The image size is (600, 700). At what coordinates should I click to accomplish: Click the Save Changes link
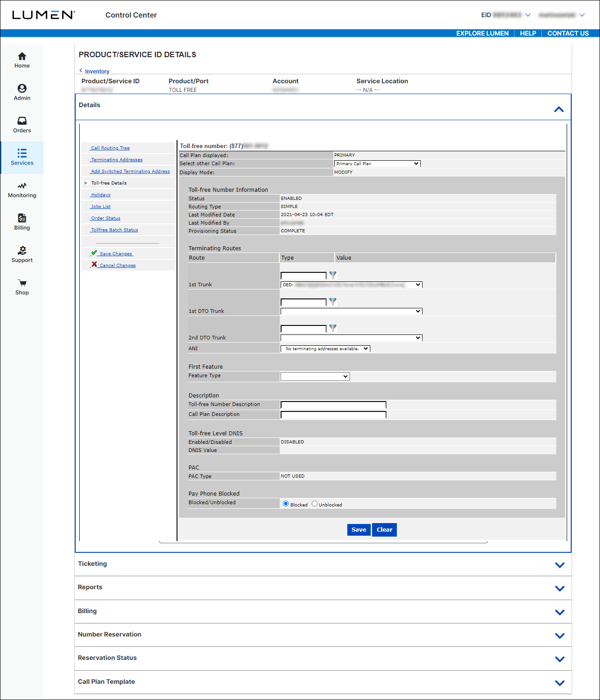[116, 254]
